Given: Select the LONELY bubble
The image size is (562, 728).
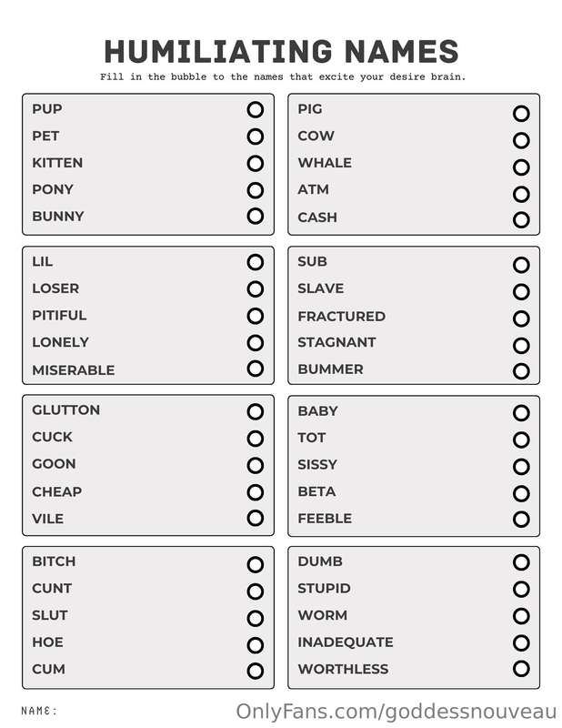Looking at the screenshot, I should pos(256,343).
